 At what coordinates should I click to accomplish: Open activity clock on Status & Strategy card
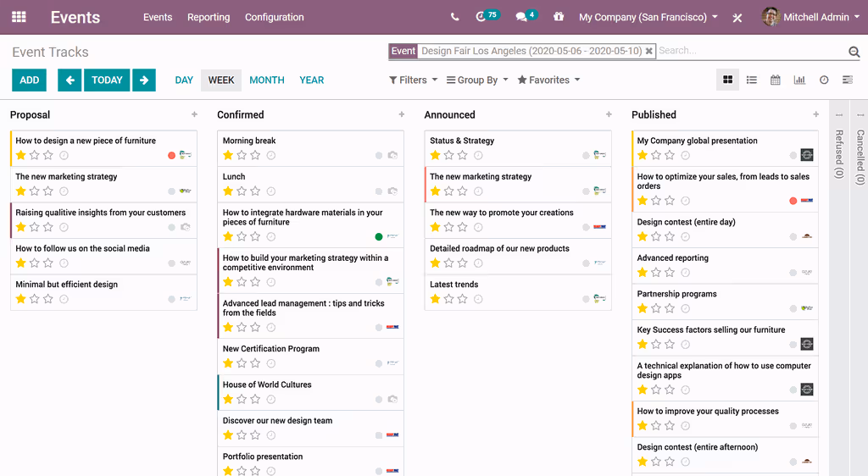pos(478,155)
